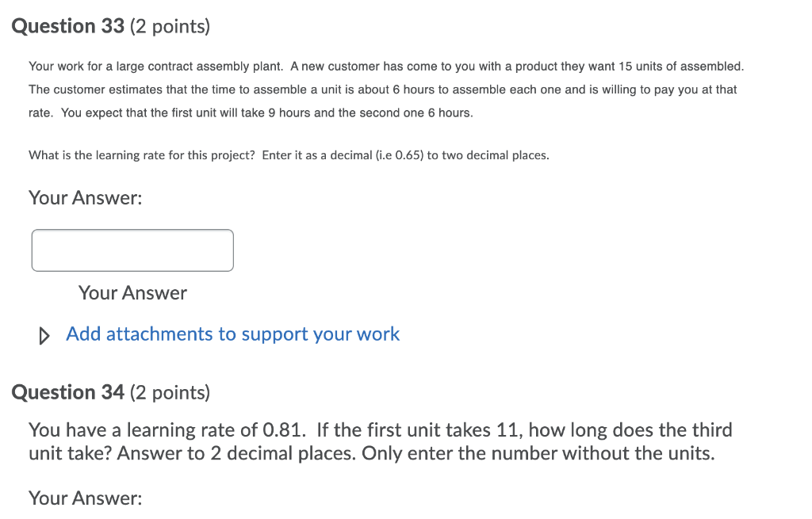Image resolution: width=812 pixels, height=519 pixels.
Task: Click the (2 points) text beside Question 33
Action: pyautogui.click(x=168, y=25)
